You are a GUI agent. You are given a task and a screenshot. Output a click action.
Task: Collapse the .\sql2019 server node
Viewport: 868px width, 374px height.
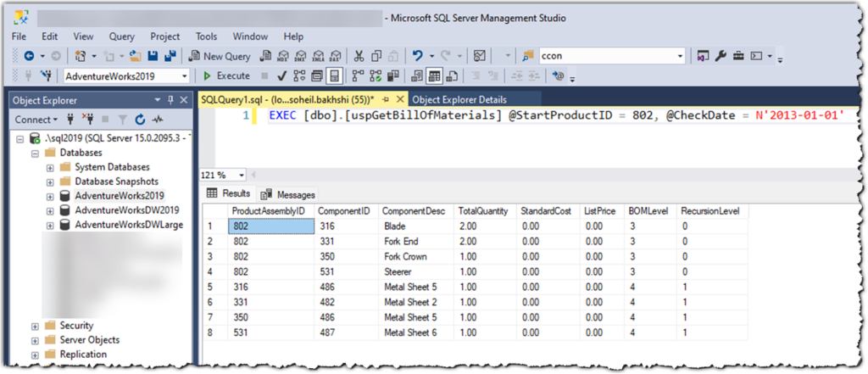click(x=20, y=138)
